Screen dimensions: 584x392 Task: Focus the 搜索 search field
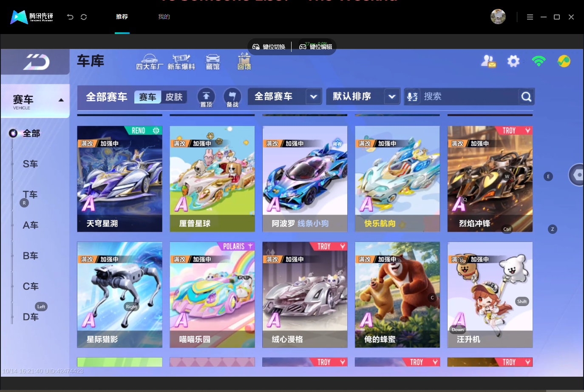point(469,97)
